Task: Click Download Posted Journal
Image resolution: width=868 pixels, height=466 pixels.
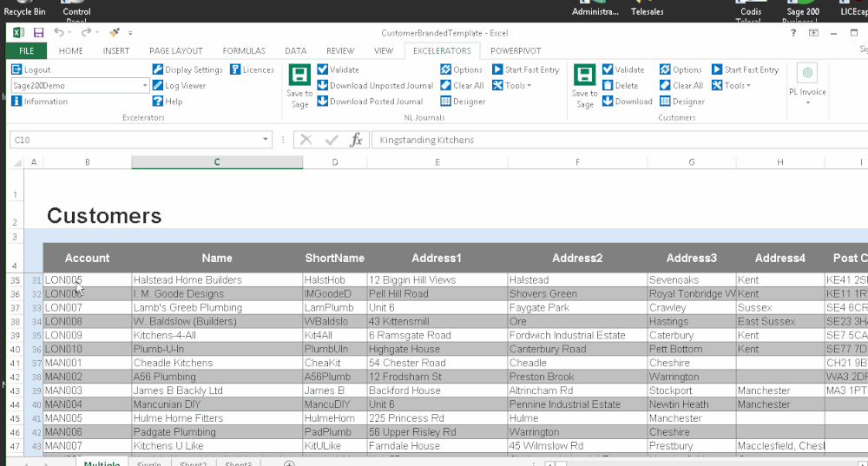Action: pos(371,102)
